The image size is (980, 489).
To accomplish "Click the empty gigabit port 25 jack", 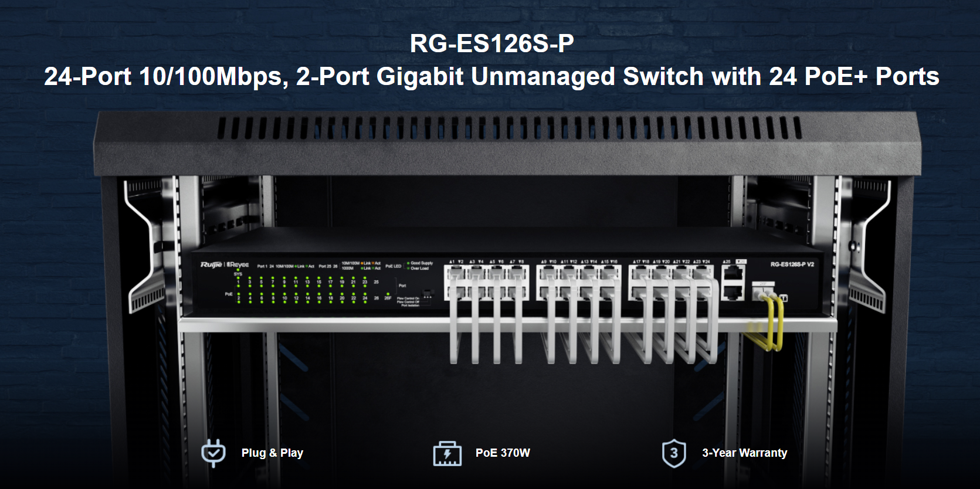I will pos(733,273).
